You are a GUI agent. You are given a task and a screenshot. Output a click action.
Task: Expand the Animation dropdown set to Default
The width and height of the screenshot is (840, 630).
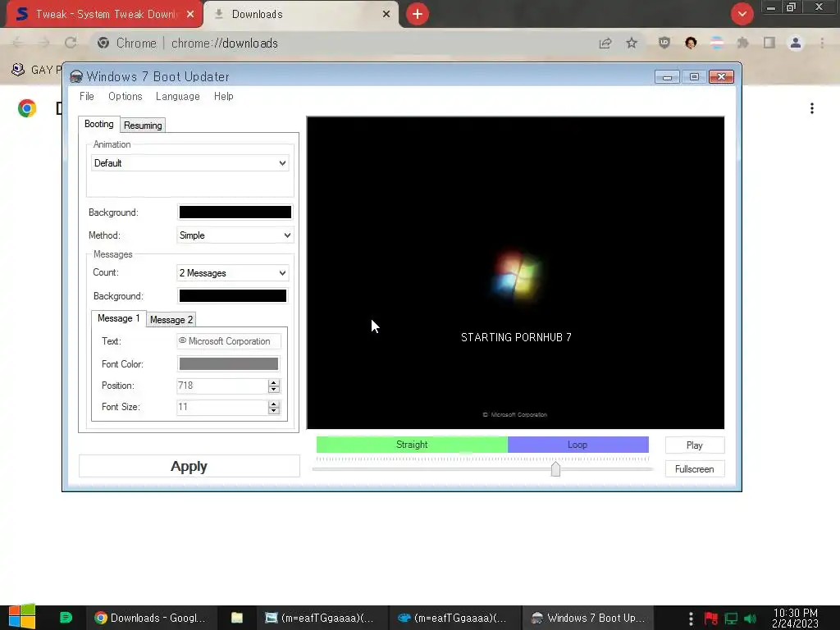pyautogui.click(x=190, y=163)
